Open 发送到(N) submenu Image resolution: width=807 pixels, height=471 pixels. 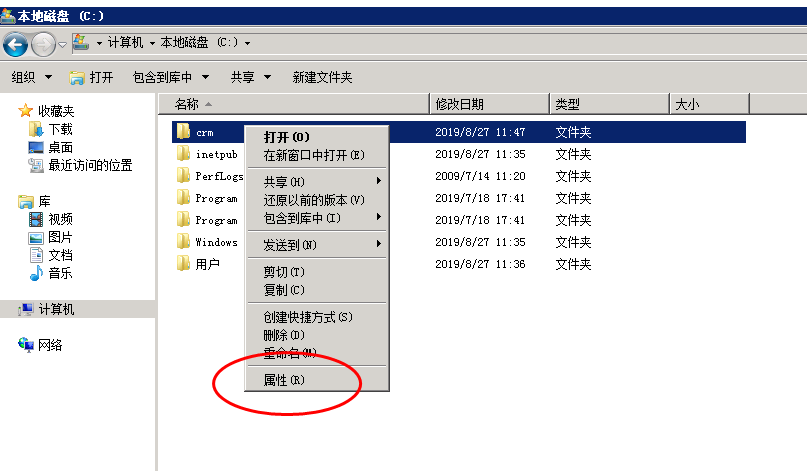point(317,245)
